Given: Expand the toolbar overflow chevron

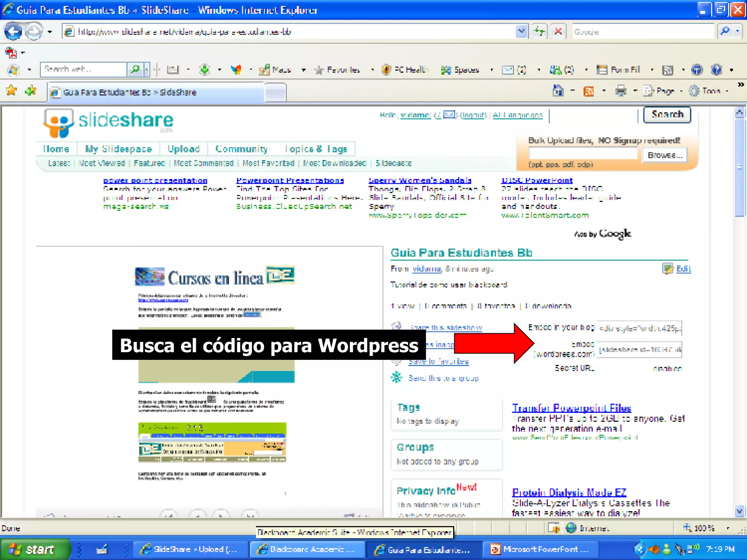Looking at the screenshot, I should tap(740, 85).
